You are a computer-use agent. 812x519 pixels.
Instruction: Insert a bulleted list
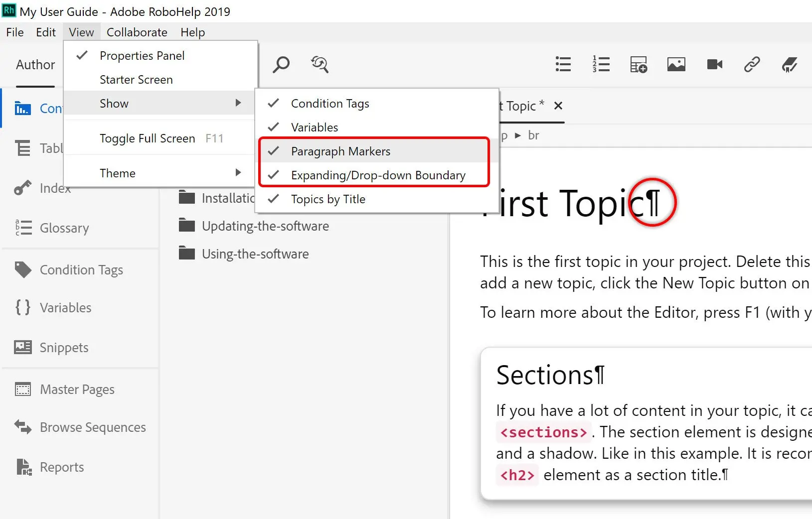coord(563,64)
